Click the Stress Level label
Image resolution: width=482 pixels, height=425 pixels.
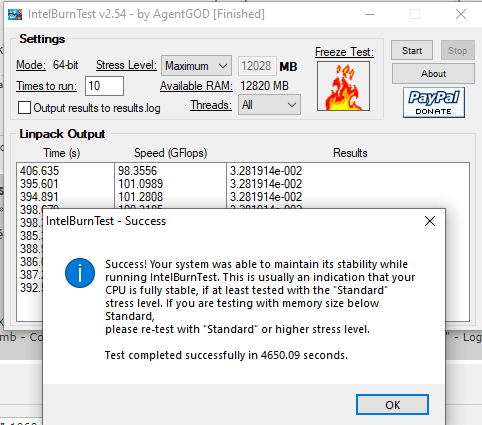pyautogui.click(x=126, y=65)
